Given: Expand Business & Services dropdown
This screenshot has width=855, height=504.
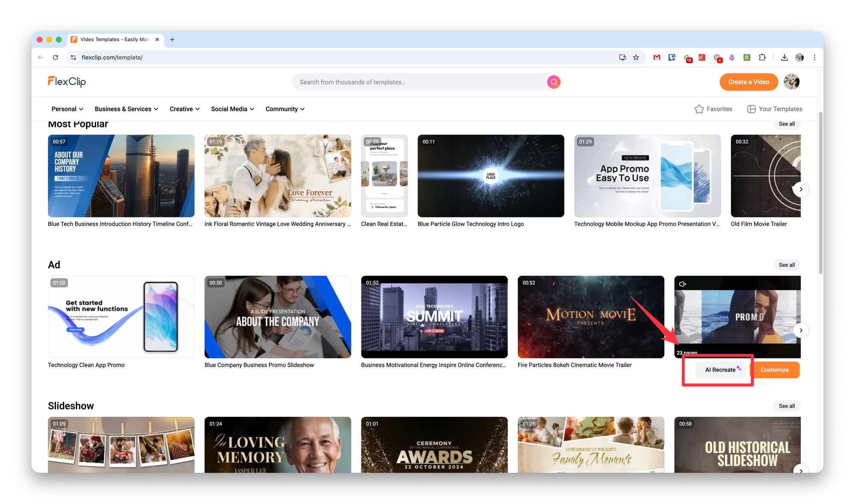Looking at the screenshot, I should coord(126,109).
